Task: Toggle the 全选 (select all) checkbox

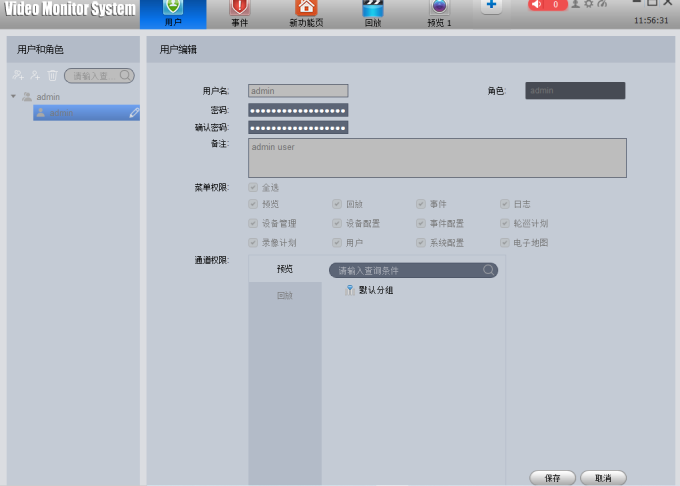Action: [x=253, y=187]
